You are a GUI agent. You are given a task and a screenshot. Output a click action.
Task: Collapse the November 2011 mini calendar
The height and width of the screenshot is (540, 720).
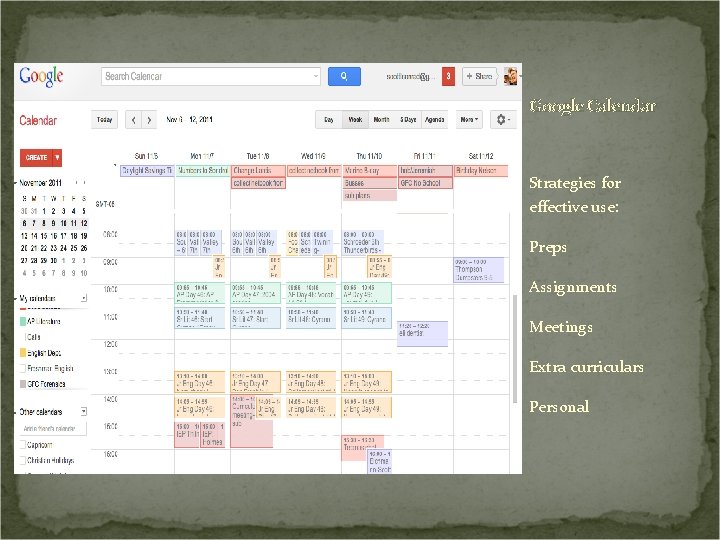coord(16,183)
